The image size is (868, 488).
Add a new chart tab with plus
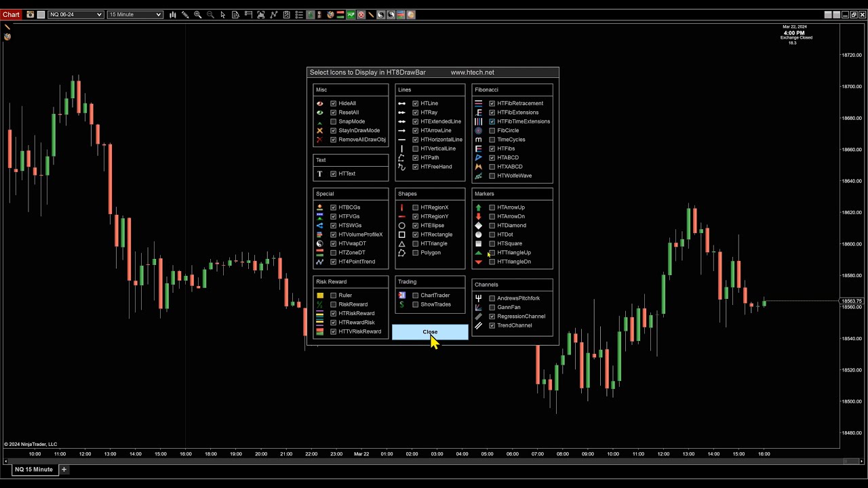(64, 470)
